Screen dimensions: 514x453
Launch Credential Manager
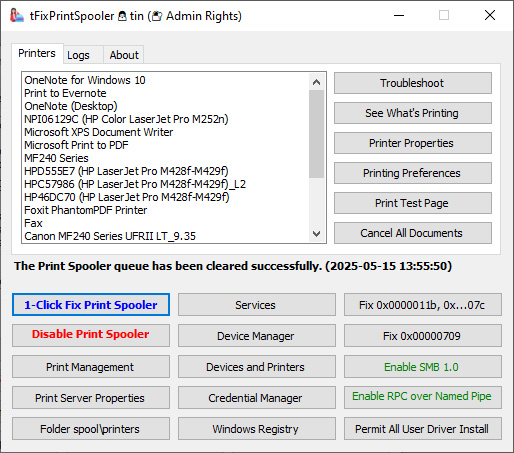(257, 398)
